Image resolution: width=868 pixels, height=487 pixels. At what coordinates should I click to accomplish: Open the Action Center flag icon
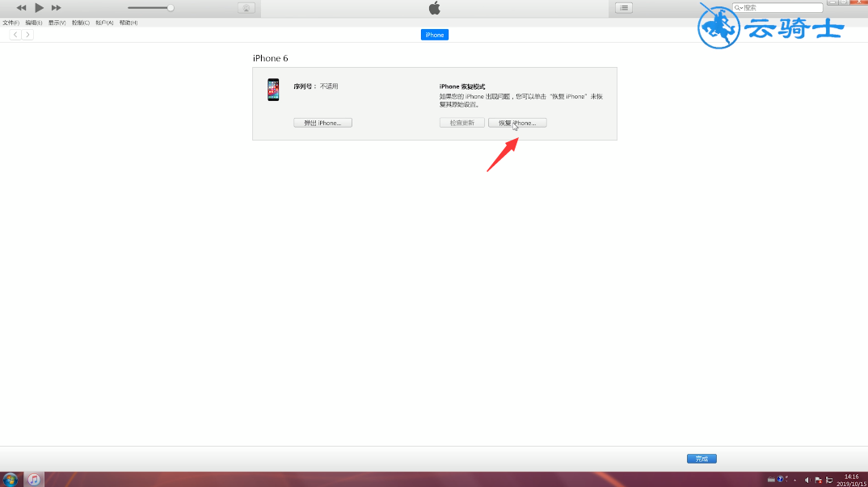pos(818,481)
